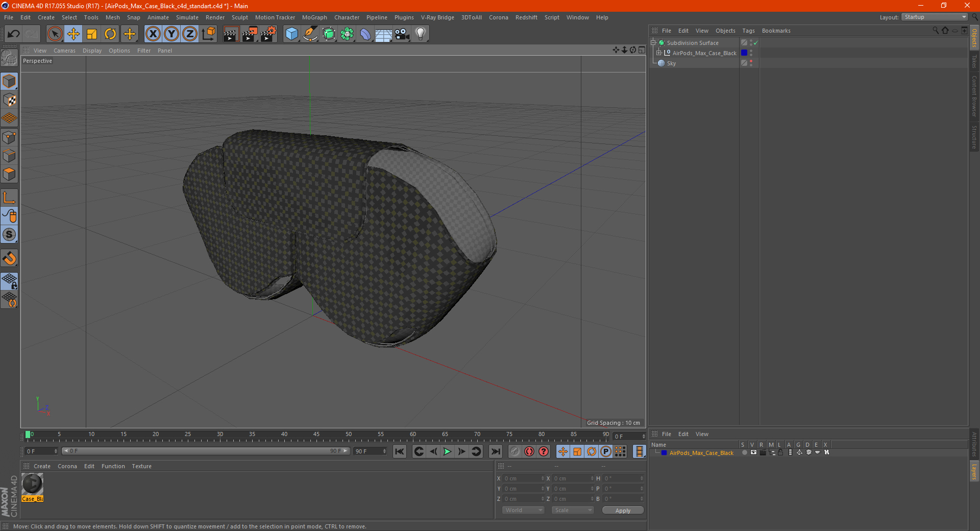Screen dimensions: 980x531
Task: Click Apply button in coordinates panel
Action: point(623,511)
